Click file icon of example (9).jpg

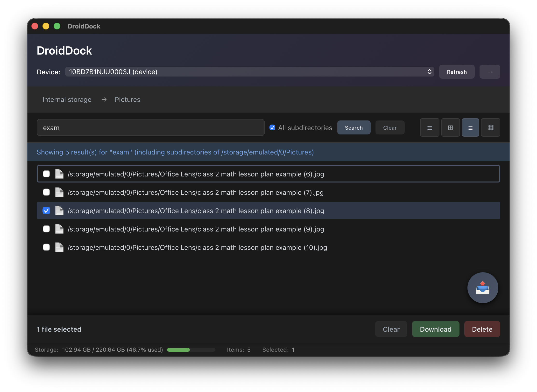tap(59, 229)
